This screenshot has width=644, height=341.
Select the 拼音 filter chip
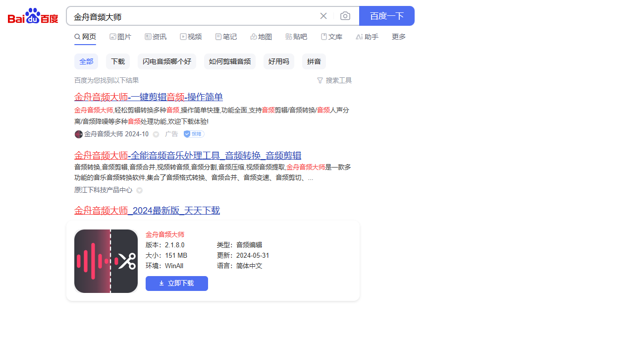point(314,61)
